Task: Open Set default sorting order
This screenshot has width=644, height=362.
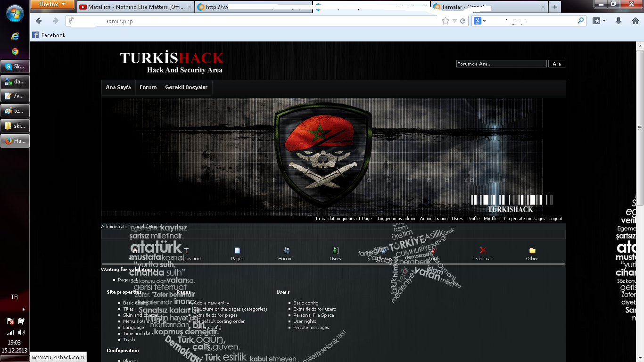Action: (x=219, y=321)
